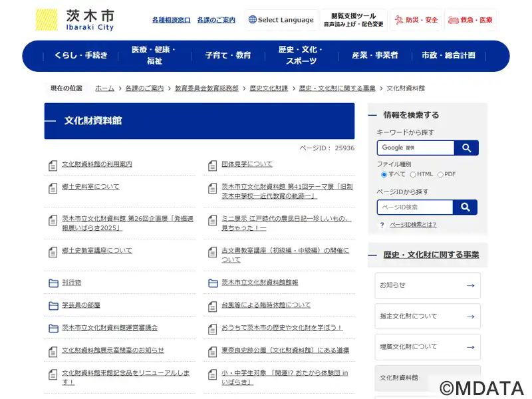The image size is (532, 399).
Task: Click the question mark icon for ページID検索とは
Action: [x=382, y=225]
